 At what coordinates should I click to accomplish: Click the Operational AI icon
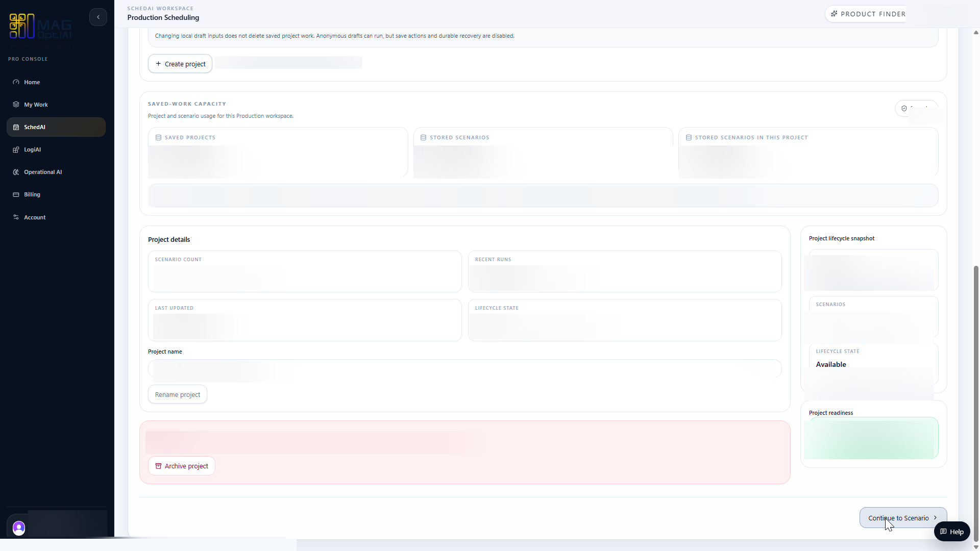tap(16, 172)
